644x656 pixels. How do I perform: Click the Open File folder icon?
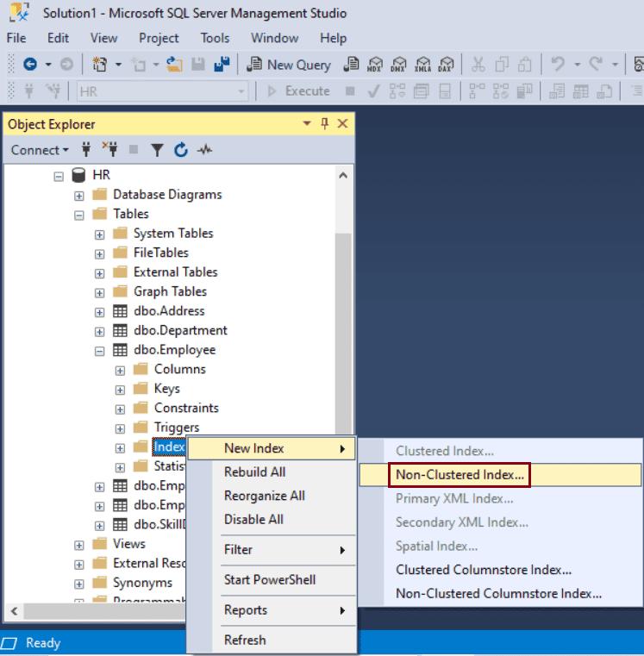(x=173, y=65)
